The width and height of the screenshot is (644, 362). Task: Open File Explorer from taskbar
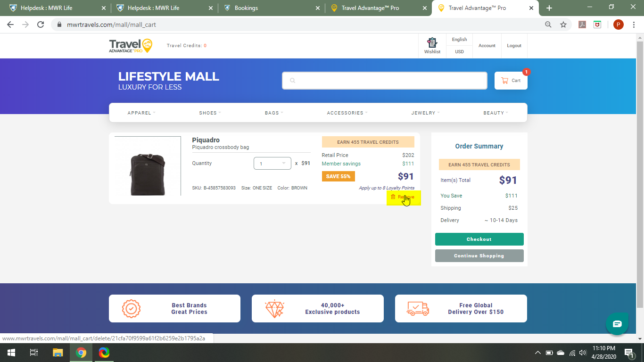[58, 352]
